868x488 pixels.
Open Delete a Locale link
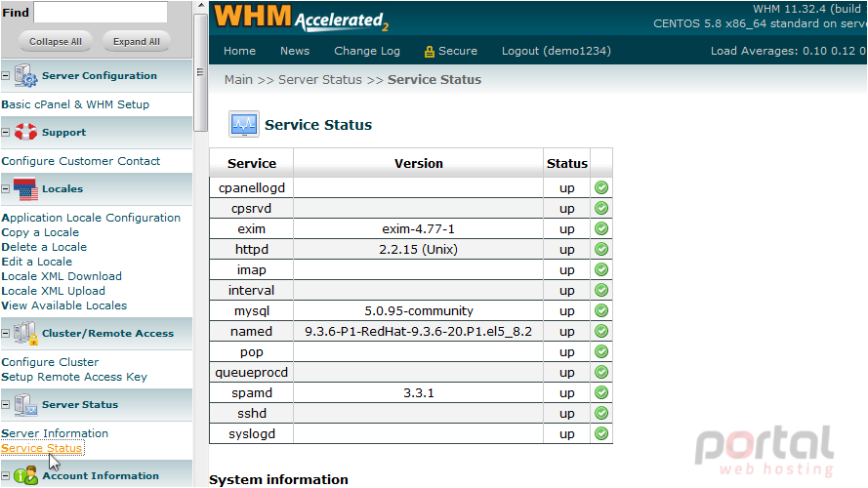point(44,247)
